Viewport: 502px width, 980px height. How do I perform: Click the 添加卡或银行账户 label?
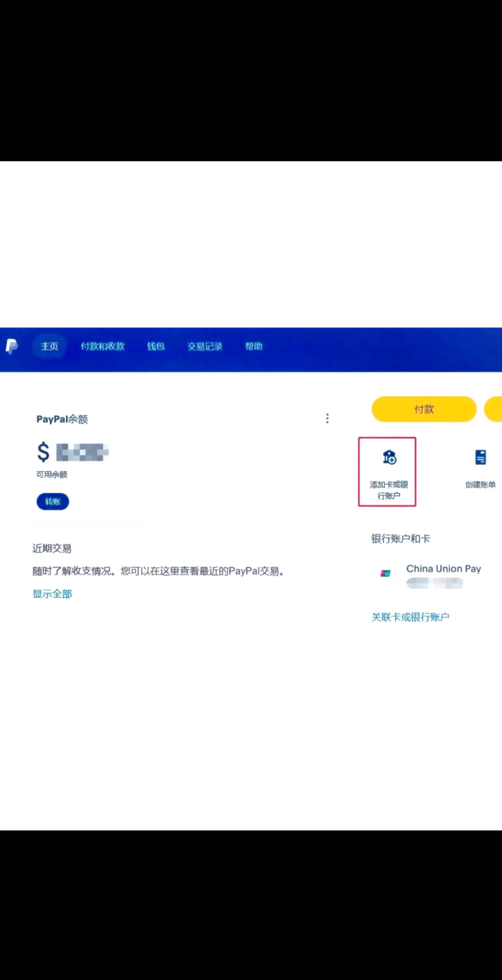(389, 490)
